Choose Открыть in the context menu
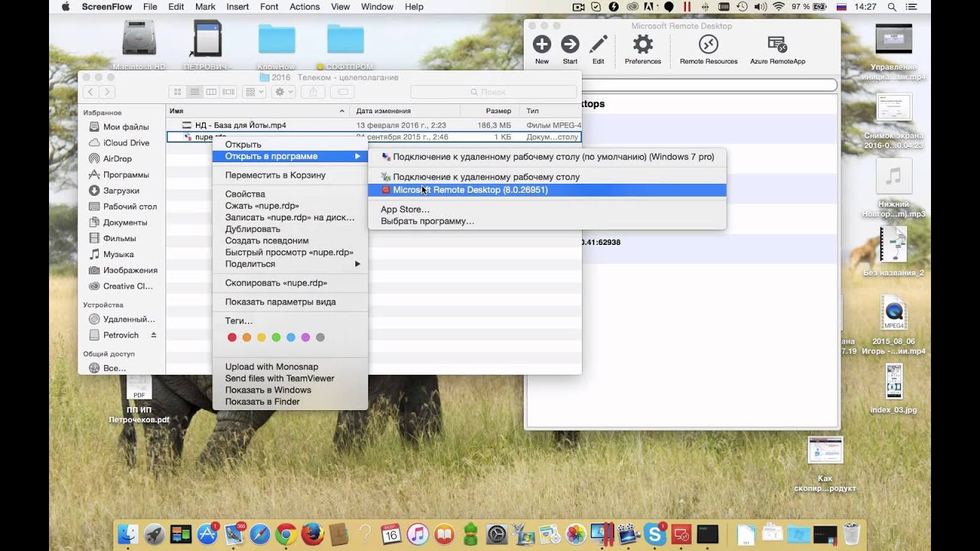980x551 pixels. coord(290,145)
